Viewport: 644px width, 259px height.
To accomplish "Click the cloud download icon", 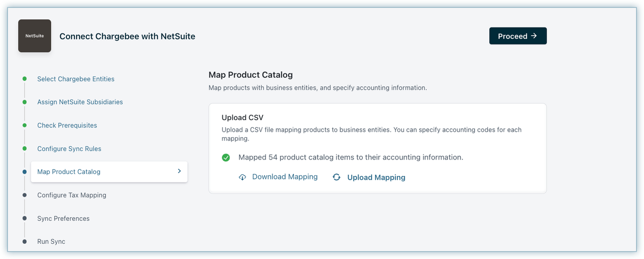I will click(242, 177).
